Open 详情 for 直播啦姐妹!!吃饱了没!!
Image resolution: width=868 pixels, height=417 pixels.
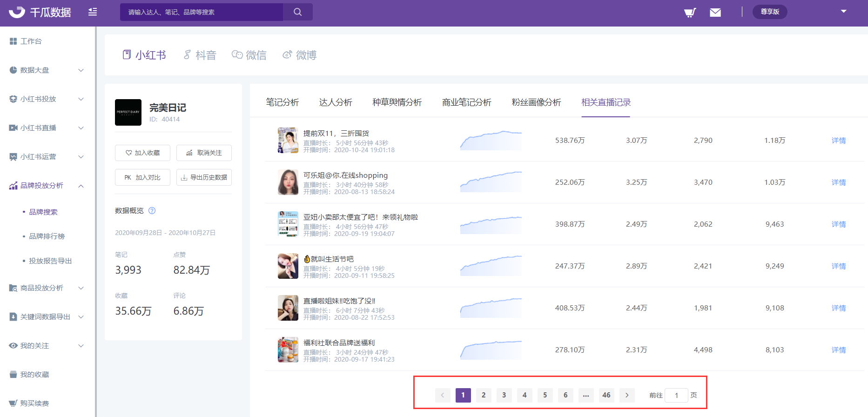[839, 308]
